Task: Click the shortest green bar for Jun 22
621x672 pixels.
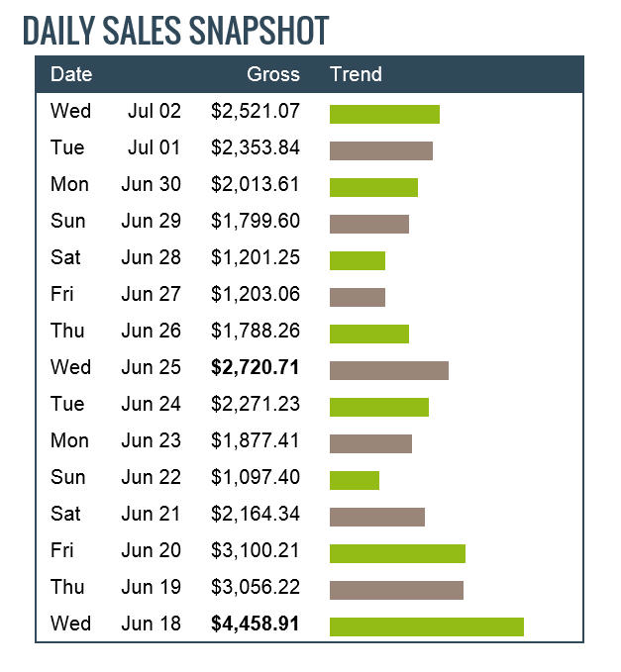Action: pos(354,480)
